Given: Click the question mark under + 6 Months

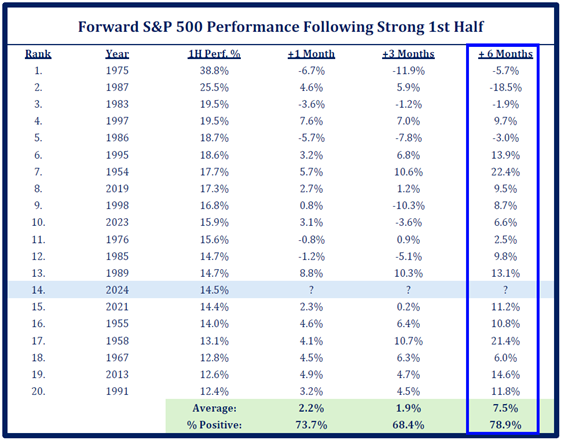Looking at the screenshot, I should tap(506, 290).
